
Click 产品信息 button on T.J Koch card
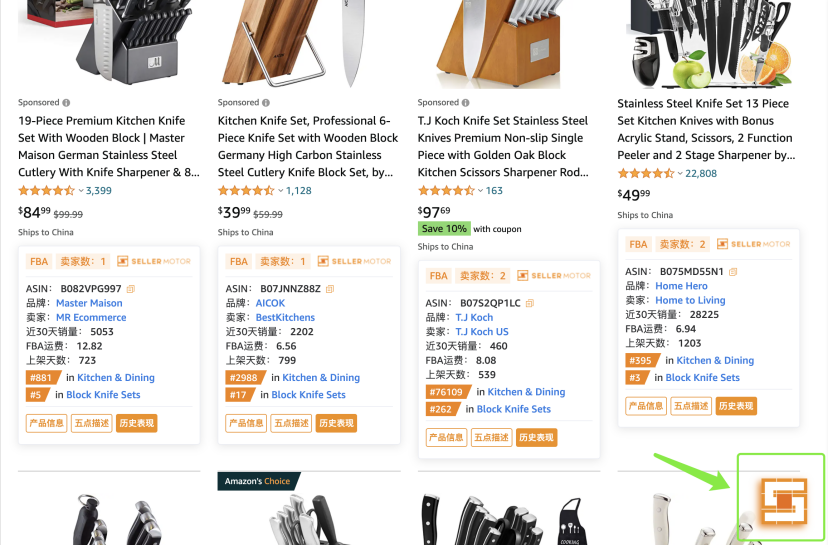(446, 437)
